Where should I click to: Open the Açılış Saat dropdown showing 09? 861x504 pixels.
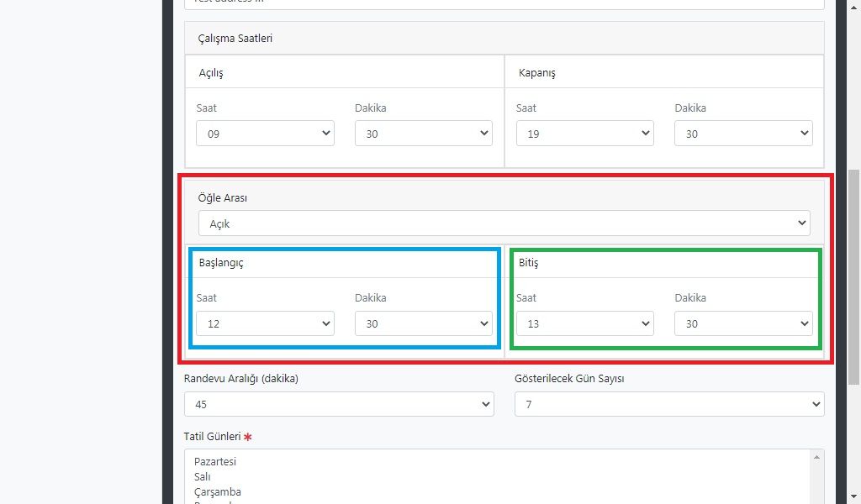click(265, 134)
